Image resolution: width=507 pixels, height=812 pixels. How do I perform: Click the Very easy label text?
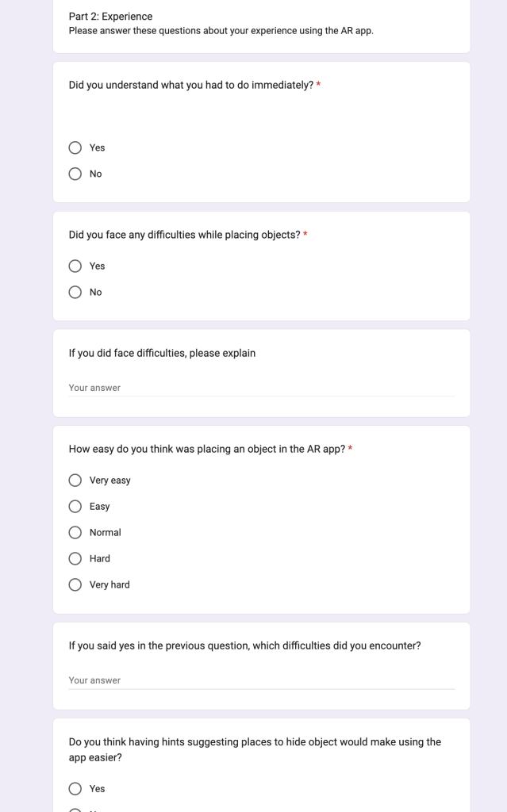(110, 481)
